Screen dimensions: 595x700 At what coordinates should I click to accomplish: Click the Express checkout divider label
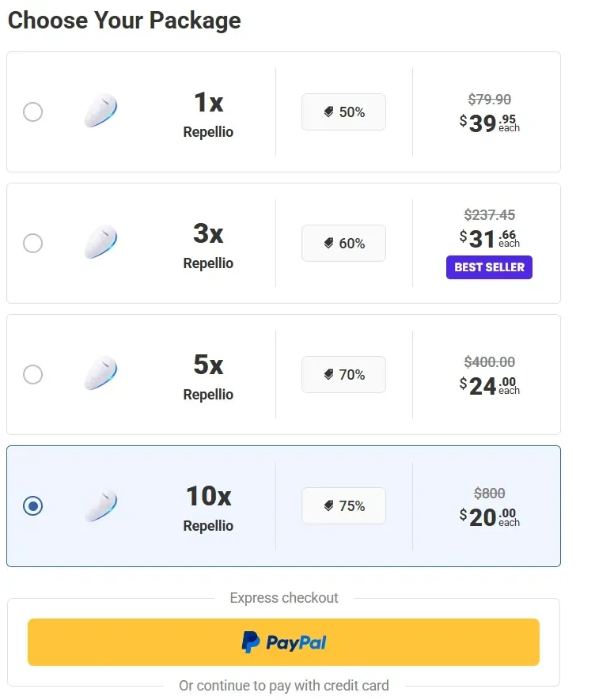coord(284,598)
